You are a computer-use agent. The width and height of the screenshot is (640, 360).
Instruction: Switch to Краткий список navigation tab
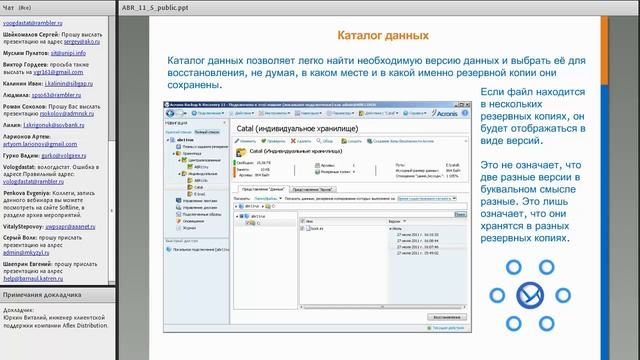point(178,132)
